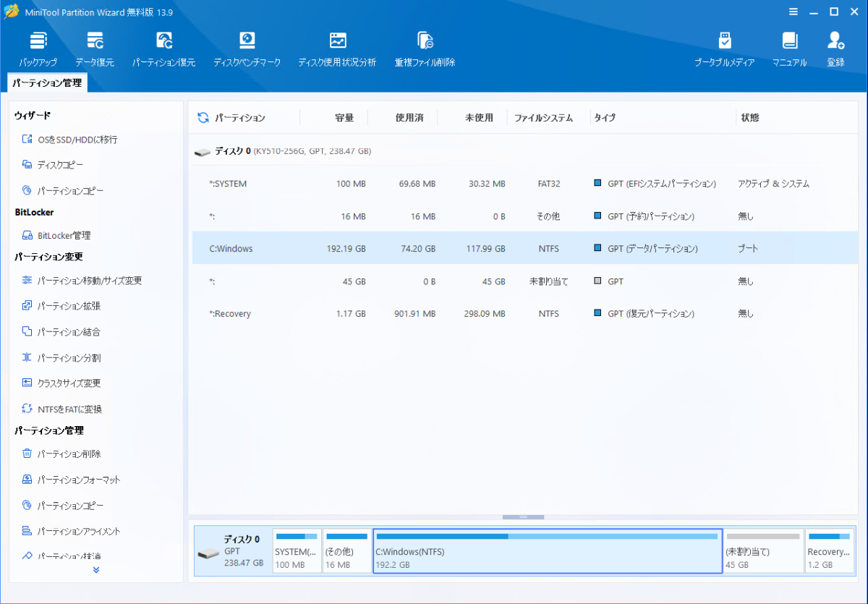Open the マニュアル (Manual)

pyautogui.click(x=789, y=49)
